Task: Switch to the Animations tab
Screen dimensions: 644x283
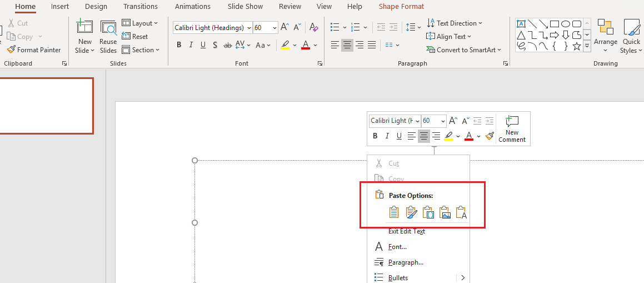Action: [x=193, y=7]
